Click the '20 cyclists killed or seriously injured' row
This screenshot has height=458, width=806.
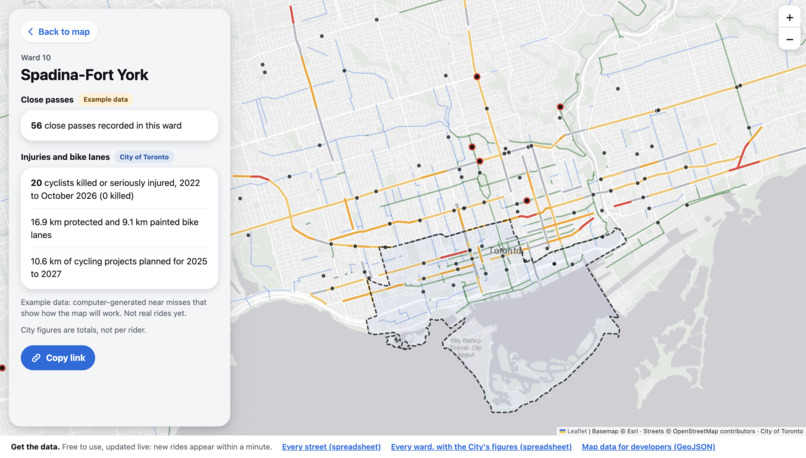click(x=119, y=189)
